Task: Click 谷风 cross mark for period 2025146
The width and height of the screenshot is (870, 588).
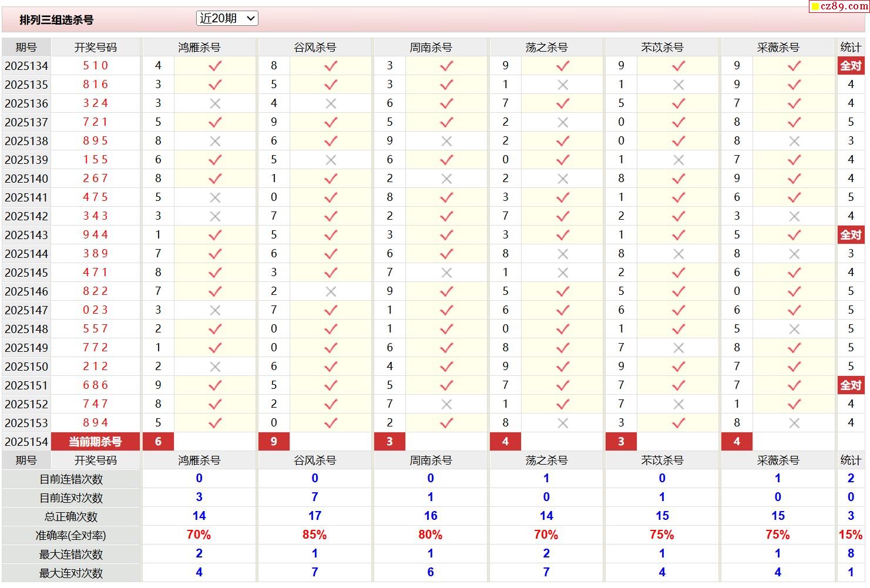Action: [331, 291]
